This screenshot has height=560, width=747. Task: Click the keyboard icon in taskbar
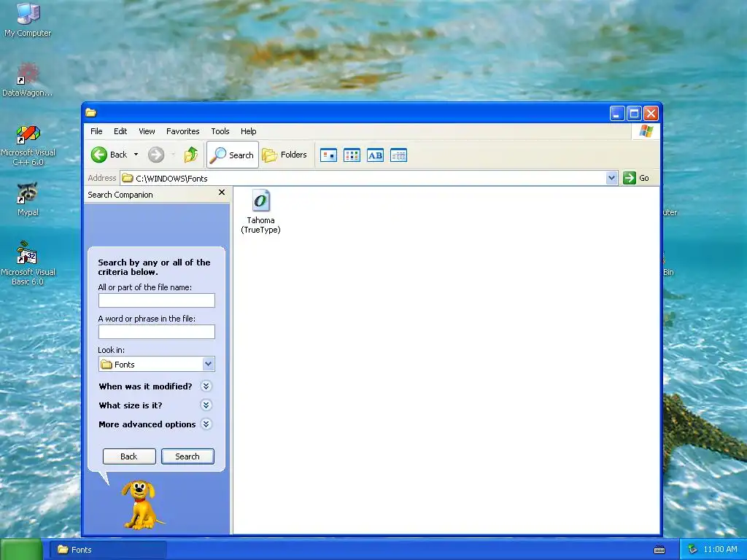pos(659,550)
